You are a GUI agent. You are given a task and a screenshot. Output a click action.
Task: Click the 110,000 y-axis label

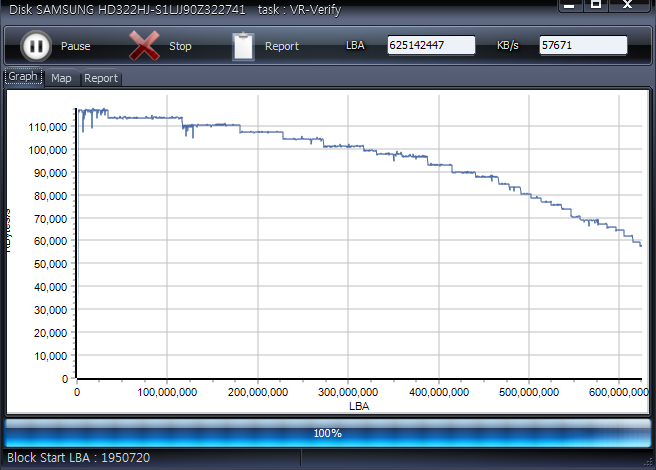click(x=48, y=127)
